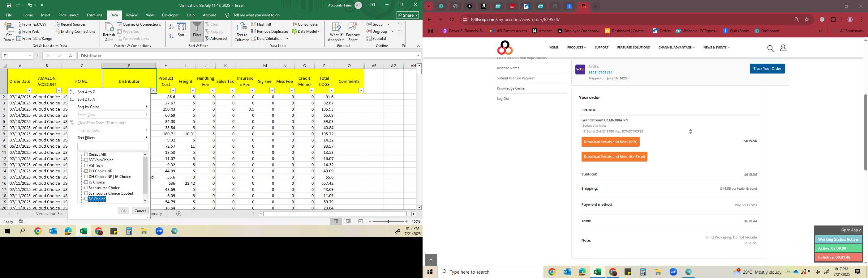The image size is (868, 278).
Task: Click the Flash Fill tool
Action: 261,24
